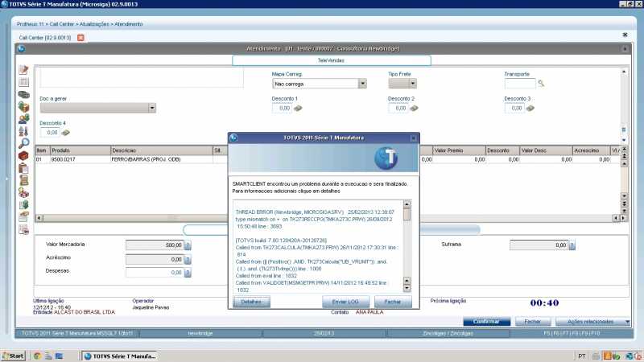This screenshot has width=644, height=362.
Task: Click the clipboard icon in left sidebar
Action: pyautogui.click(x=24, y=168)
